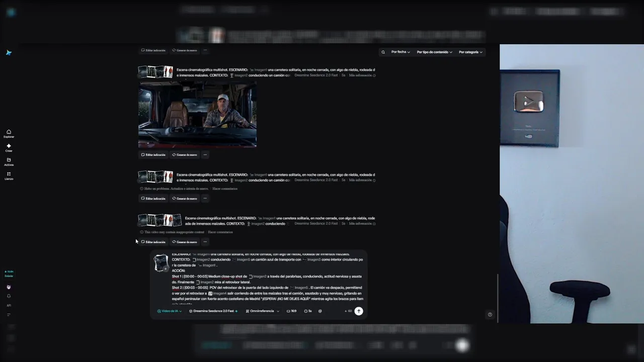Open more options under the inappropriate content entry
This screenshot has height=362, width=644.
[x=205, y=242]
